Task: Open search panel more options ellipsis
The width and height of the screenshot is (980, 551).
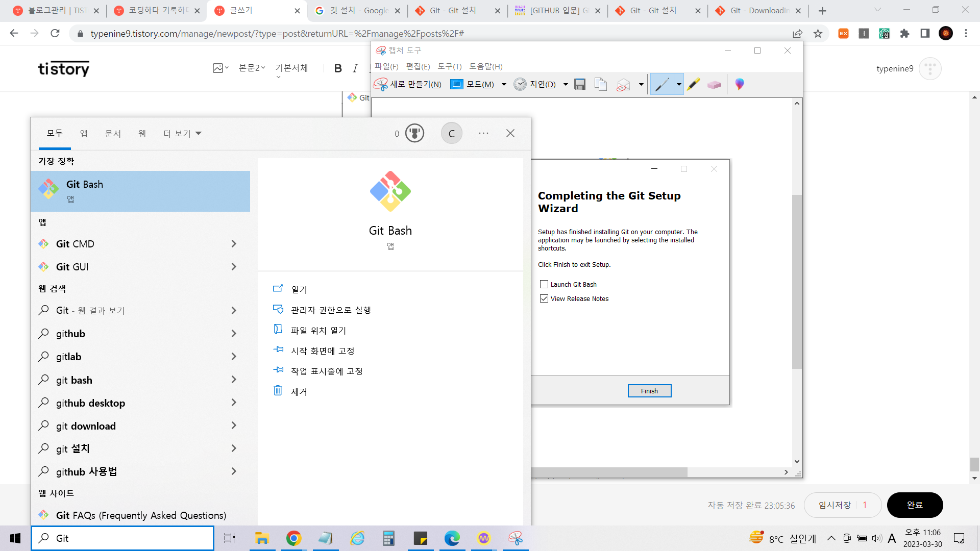Action: [484, 133]
